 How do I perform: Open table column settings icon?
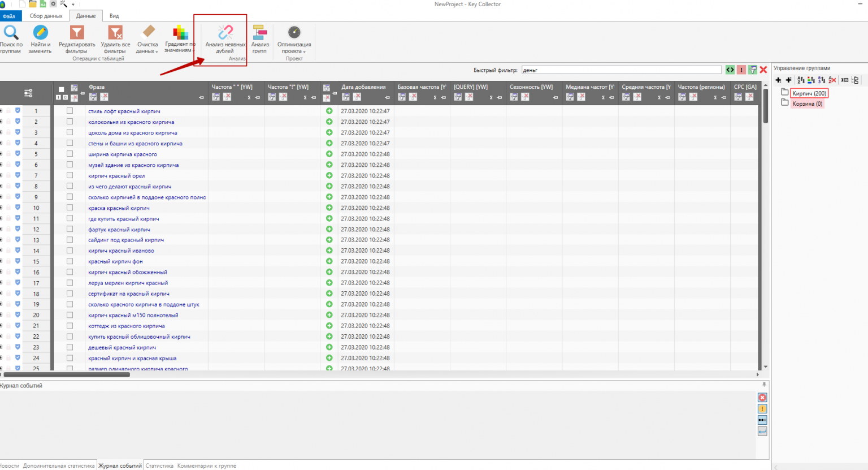click(28, 93)
